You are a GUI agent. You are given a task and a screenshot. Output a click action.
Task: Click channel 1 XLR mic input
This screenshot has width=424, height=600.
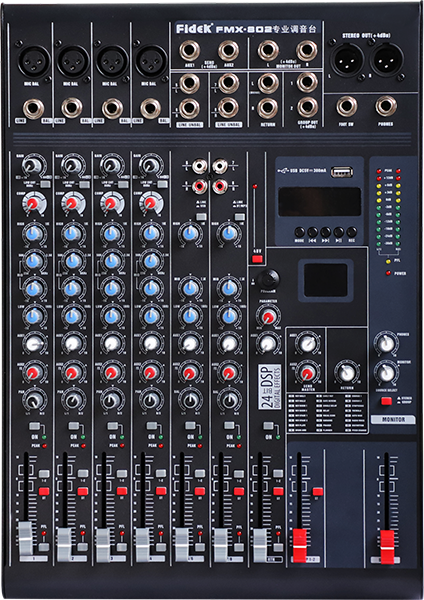pyautogui.click(x=34, y=61)
